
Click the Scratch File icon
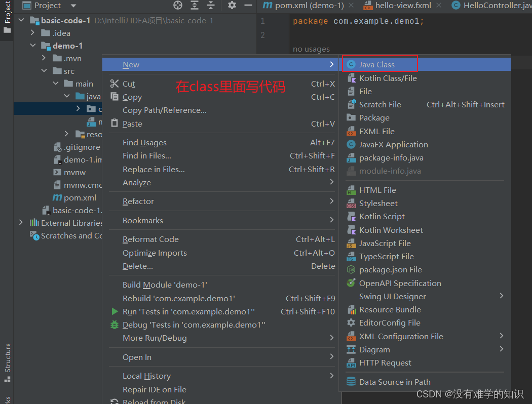351,104
